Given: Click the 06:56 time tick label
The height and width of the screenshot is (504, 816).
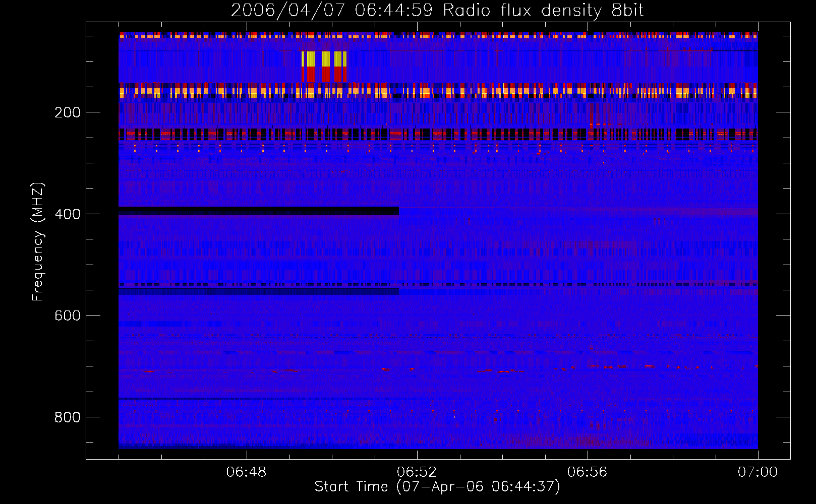Looking at the screenshot, I should coord(587,472).
